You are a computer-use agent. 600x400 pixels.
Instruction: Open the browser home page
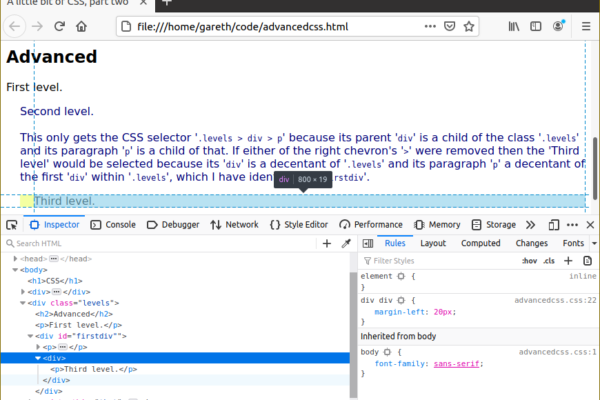(x=81, y=27)
